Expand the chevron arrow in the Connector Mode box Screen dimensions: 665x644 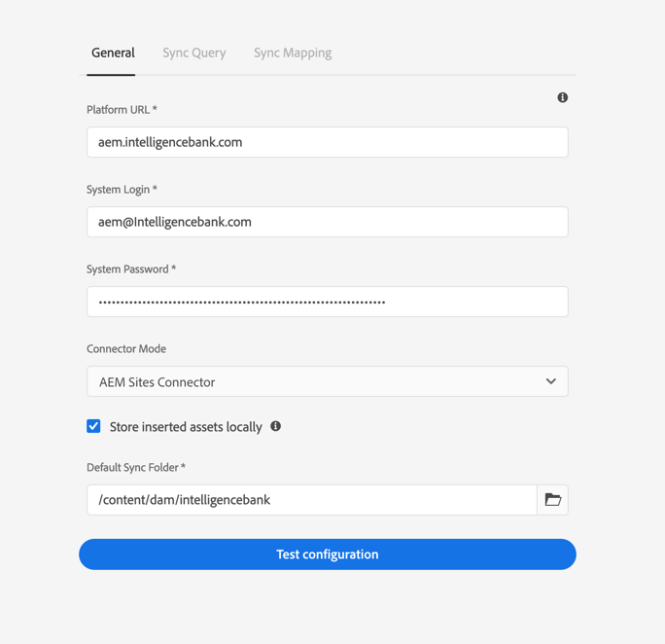tap(551, 382)
